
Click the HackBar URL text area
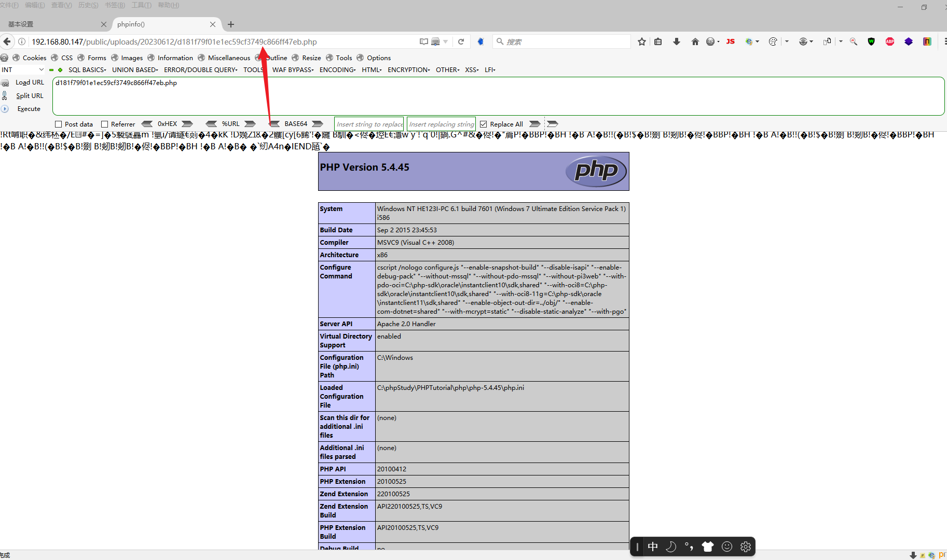pos(498,96)
